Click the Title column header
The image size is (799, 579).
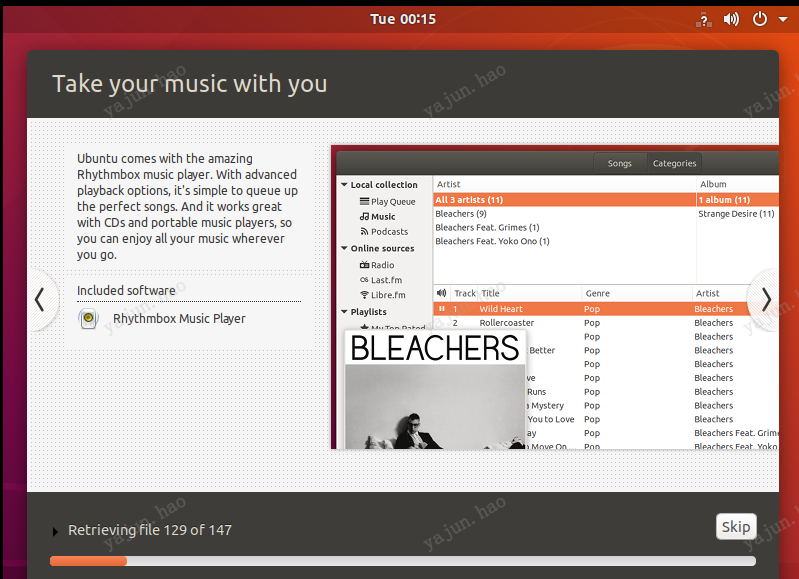pos(530,294)
